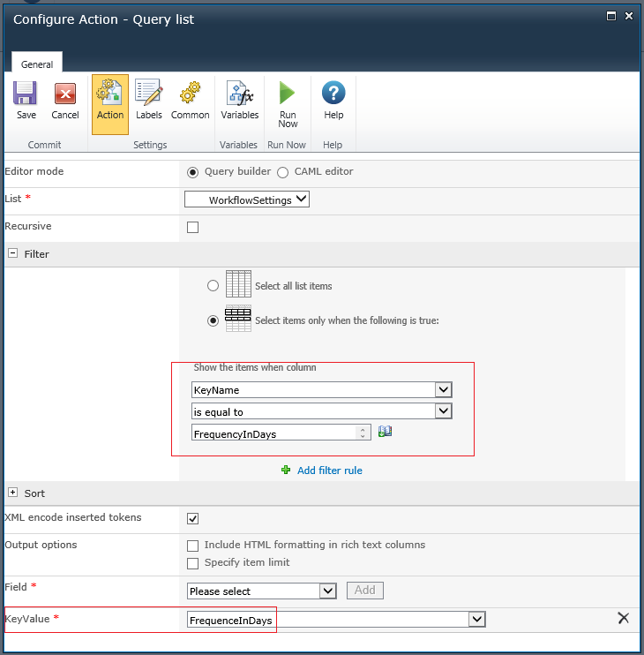This screenshot has height=655, width=644.
Task: Open the WorkflowSettings list dropdown
Action: click(x=247, y=200)
